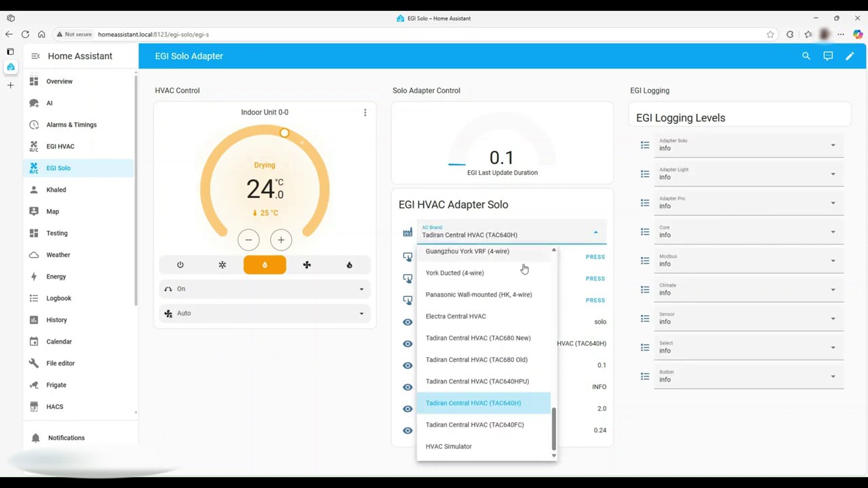Decrease target temperature with minus button
This screenshot has height=488, width=868.
click(249, 240)
